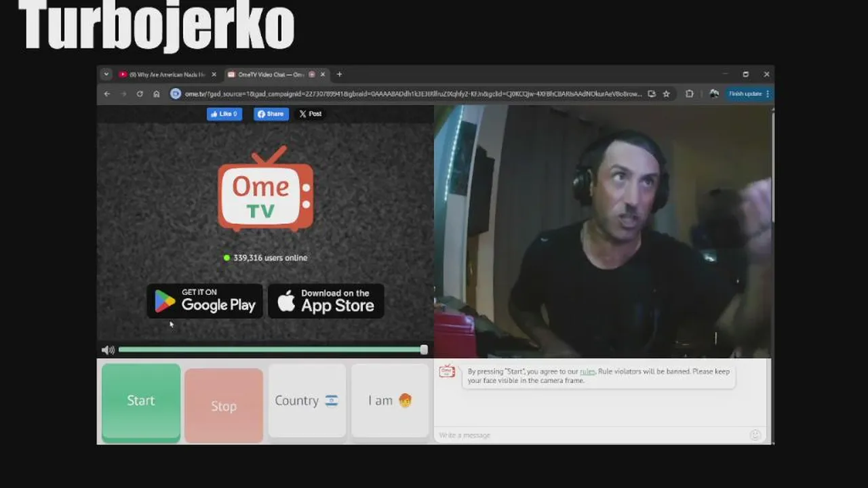Go back to the previous page
The image size is (868, 488).
(107, 94)
